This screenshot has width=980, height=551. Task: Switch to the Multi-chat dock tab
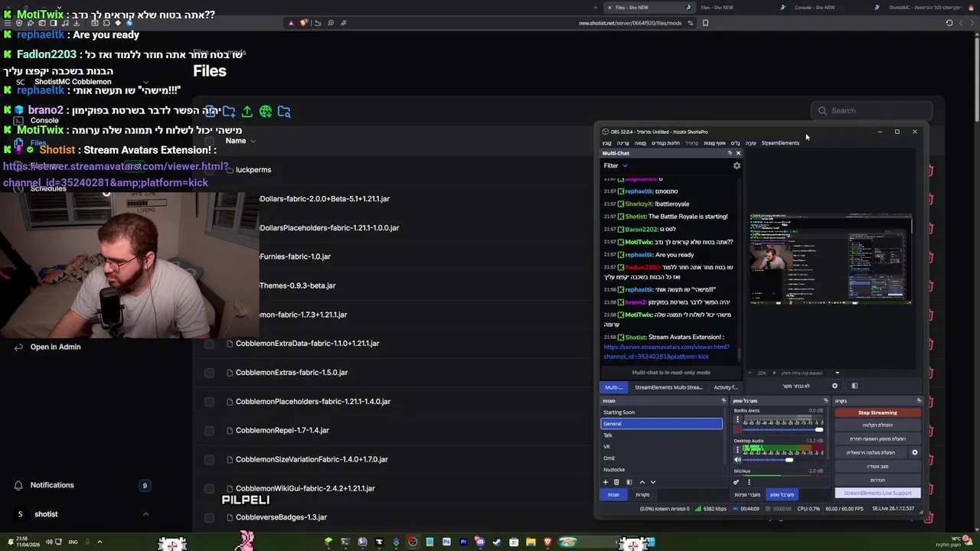pyautogui.click(x=613, y=387)
